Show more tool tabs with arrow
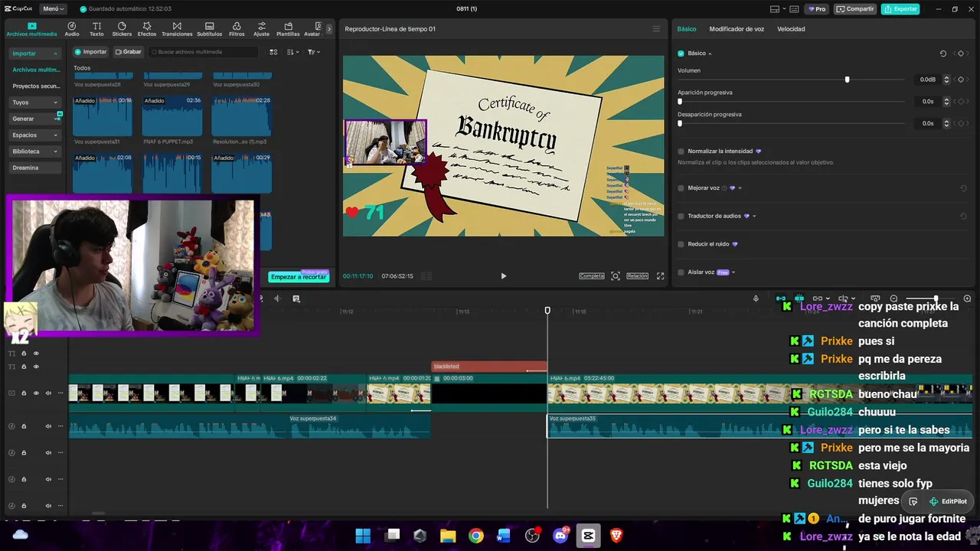The height and width of the screenshot is (551, 980). coord(329,29)
